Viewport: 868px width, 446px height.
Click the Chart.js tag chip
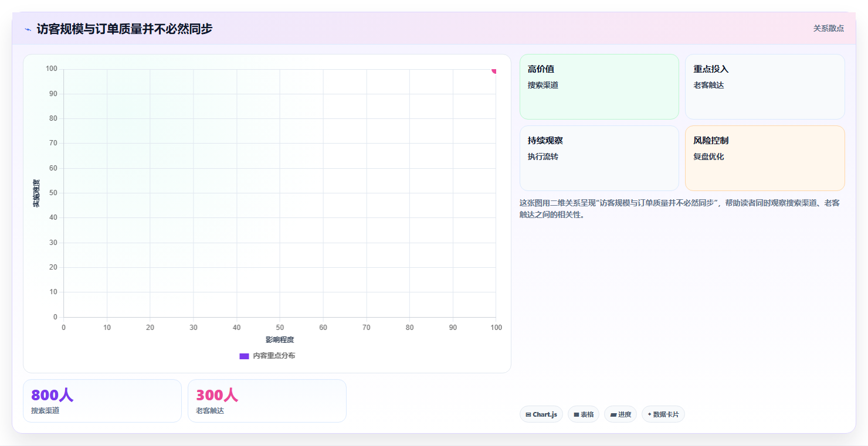[x=541, y=414]
